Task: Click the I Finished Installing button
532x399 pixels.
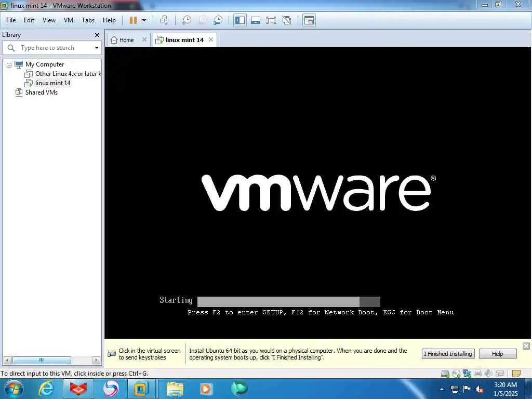Action: [448, 354]
